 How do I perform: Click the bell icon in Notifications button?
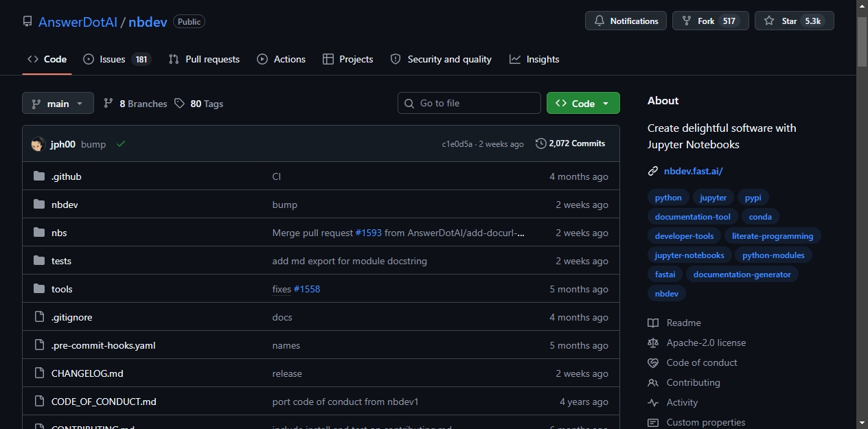(x=599, y=21)
